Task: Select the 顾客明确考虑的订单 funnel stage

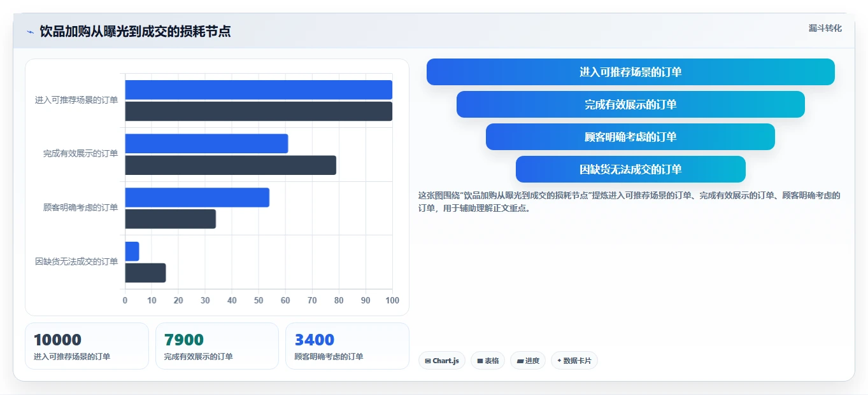Action: point(630,137)
